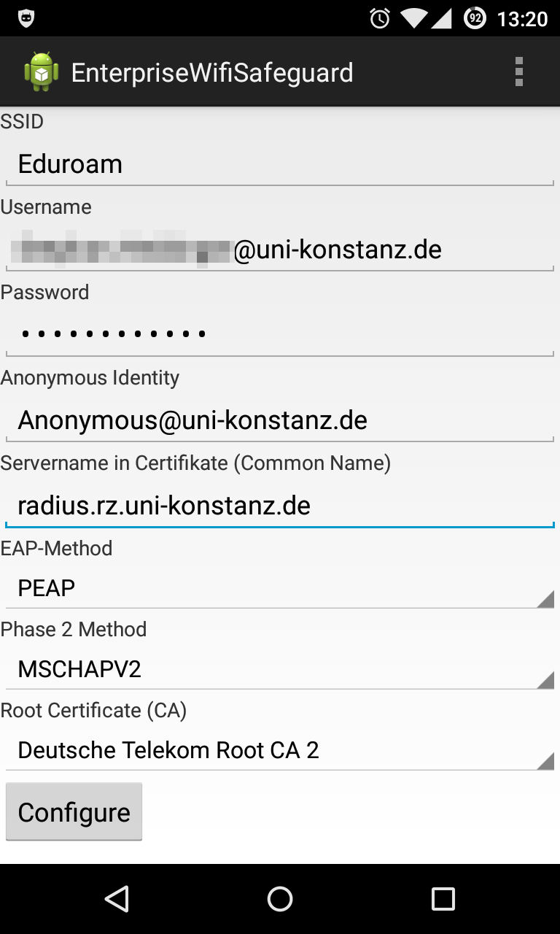Tap the cellular signal status icon

[x=441, y=18]
